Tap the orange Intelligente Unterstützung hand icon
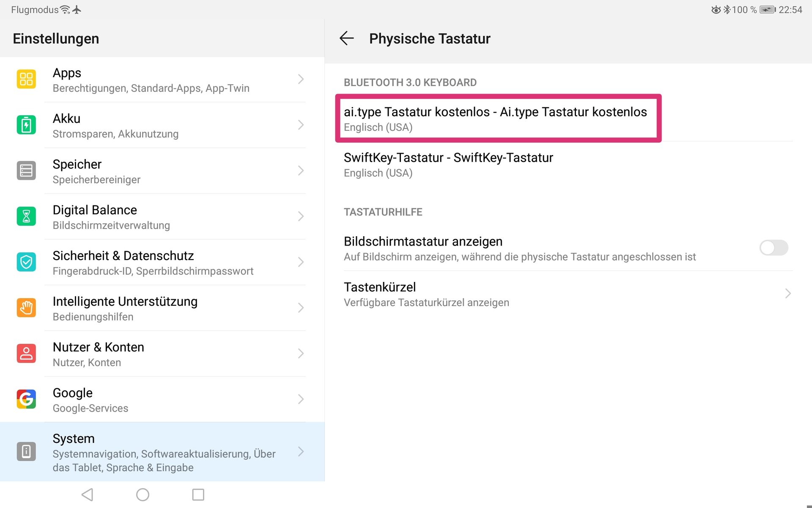Viewport: 812px width, 508px height. point(26,308)
